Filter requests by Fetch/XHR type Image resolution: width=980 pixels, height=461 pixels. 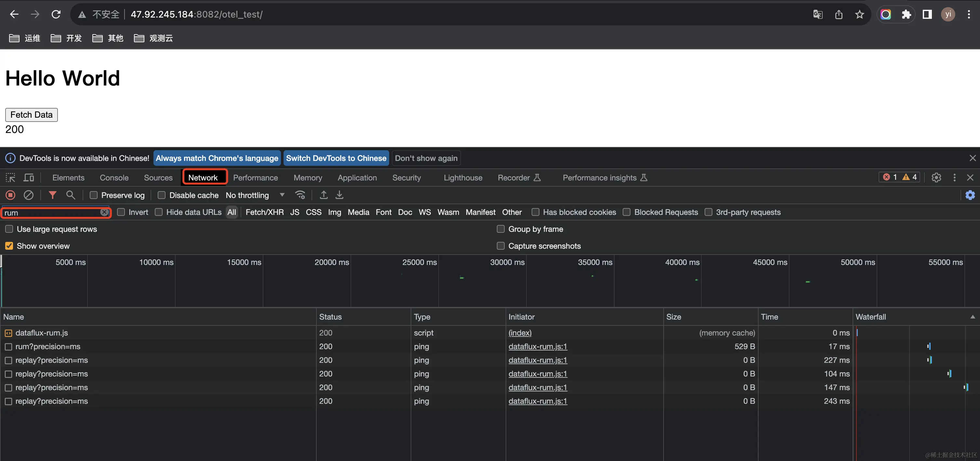click(265, 212)
